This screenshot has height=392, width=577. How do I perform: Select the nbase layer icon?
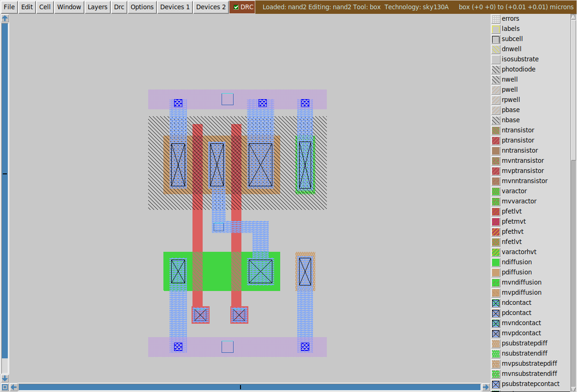(x=496, y=120)
